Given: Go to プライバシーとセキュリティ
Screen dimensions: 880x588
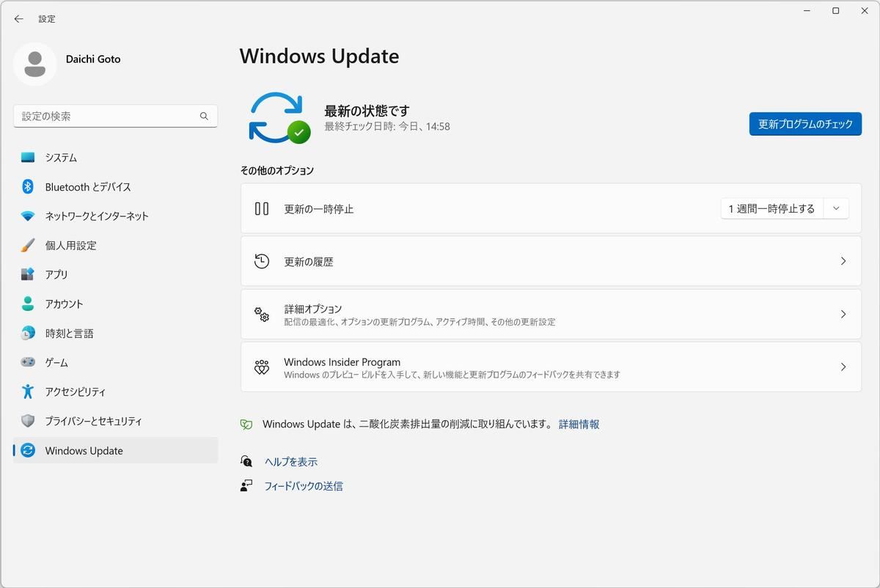Looking at the screenshot, I should coord(115,421).
